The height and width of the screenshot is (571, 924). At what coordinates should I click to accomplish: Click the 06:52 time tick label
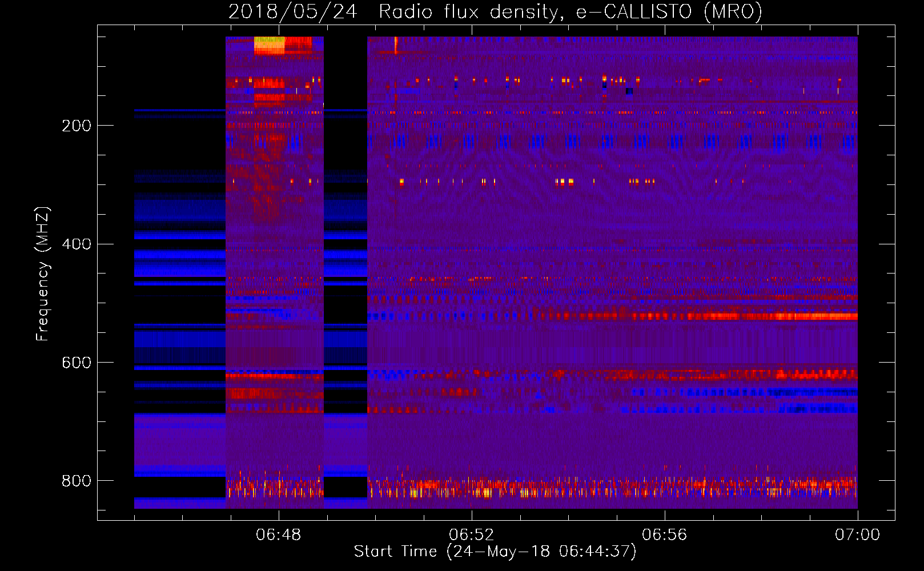click(x=472, y=535)
